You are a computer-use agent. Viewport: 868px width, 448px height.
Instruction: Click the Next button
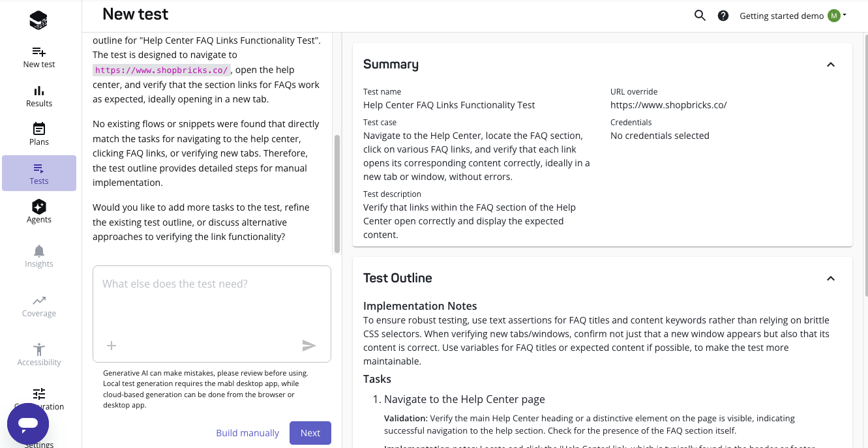click(310, 433)
